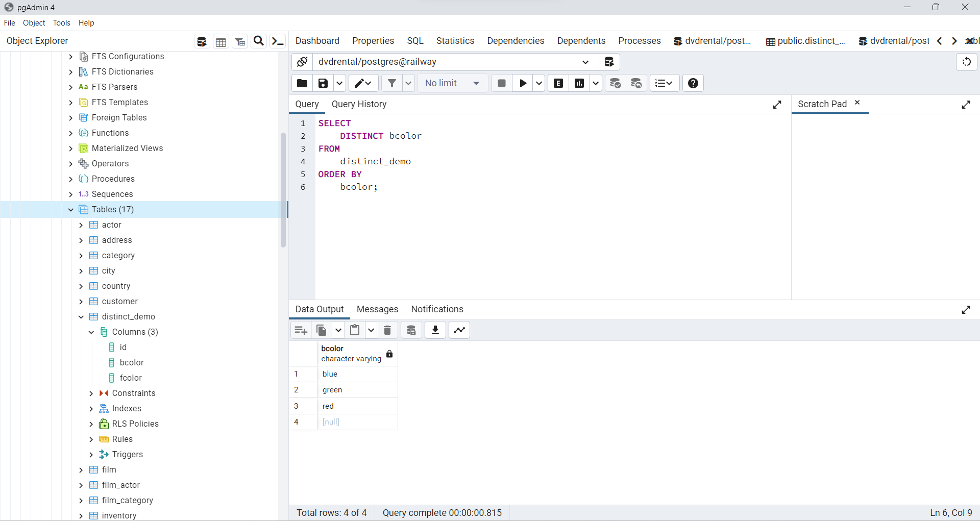Click the reset layout icon at top right
Viewport: 980px width, 521px height.
(967, 62)
